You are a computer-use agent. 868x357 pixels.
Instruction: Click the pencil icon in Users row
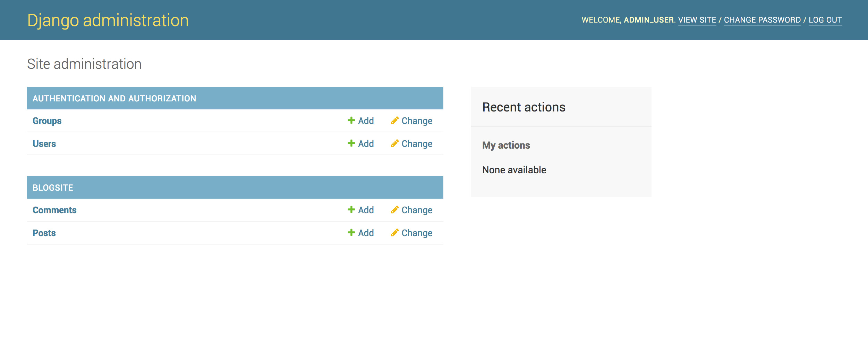coord(394,143)
